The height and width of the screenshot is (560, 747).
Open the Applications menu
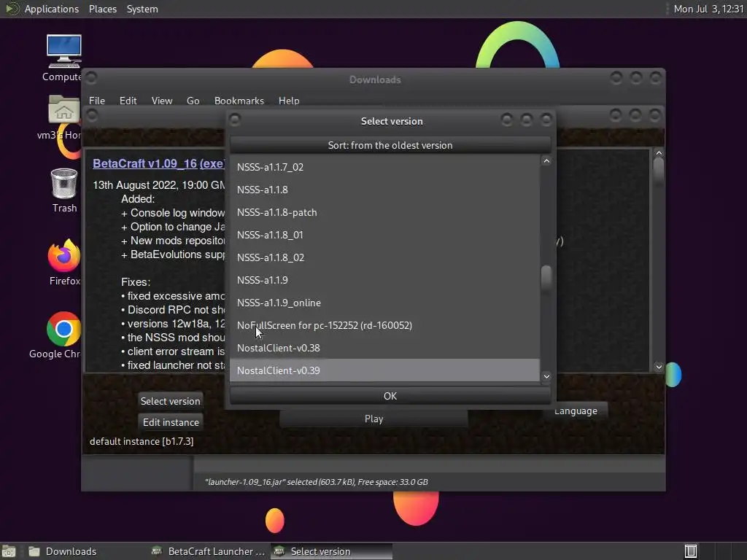(x=52, y=9)
